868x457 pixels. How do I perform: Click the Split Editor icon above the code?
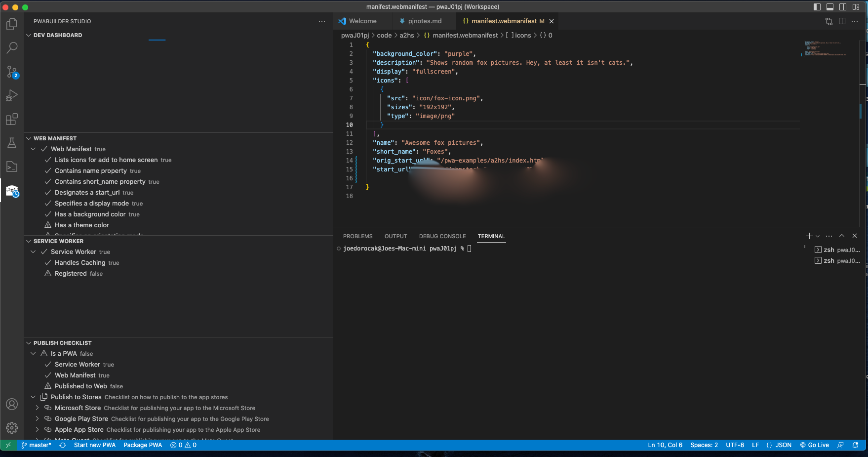tap(841, 21)
